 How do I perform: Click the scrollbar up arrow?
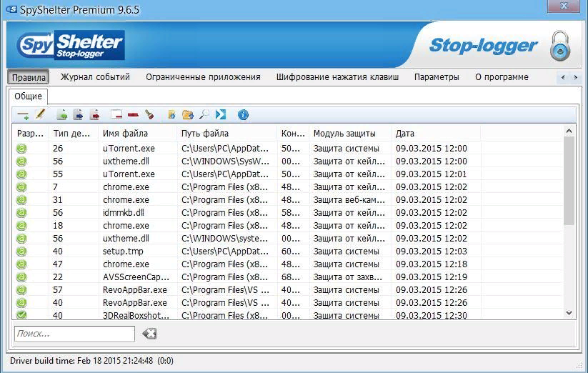coord(569,131)
